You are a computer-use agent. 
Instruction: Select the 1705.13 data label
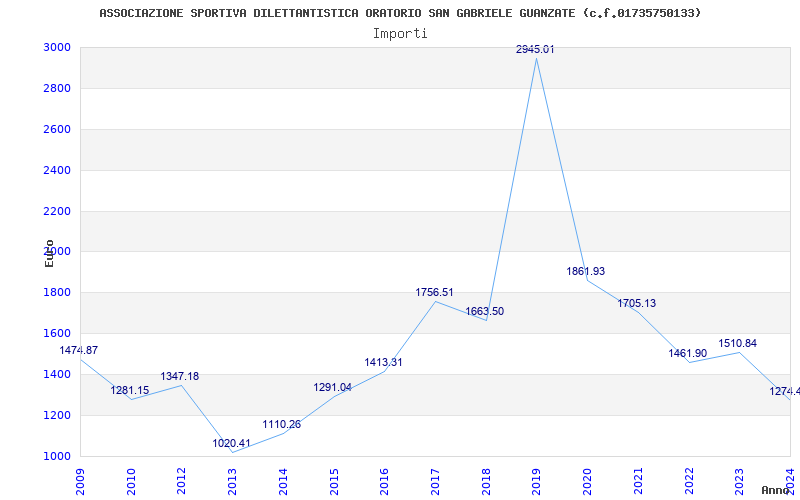pos(637,304)
